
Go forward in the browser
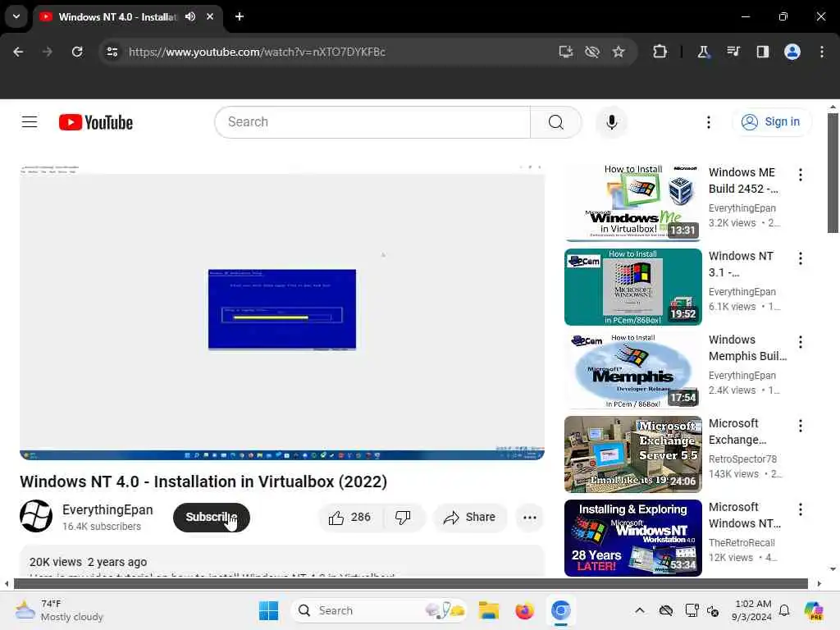point(48,52)
